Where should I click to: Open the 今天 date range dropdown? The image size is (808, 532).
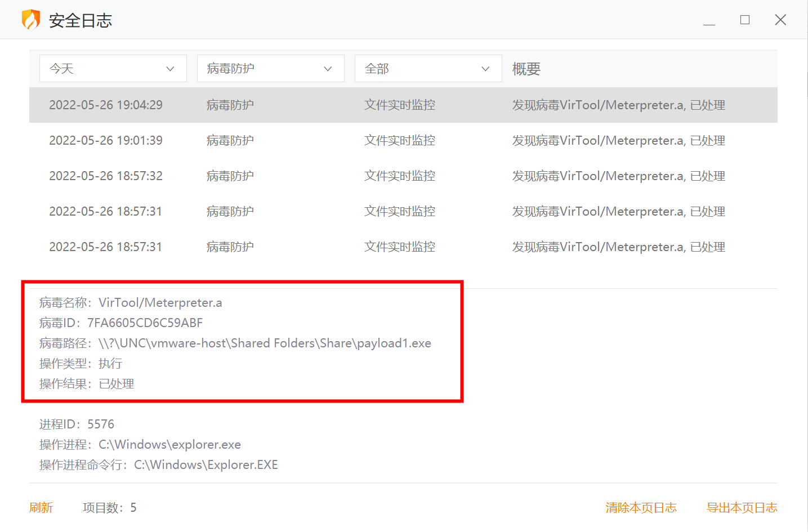(113, 69)
